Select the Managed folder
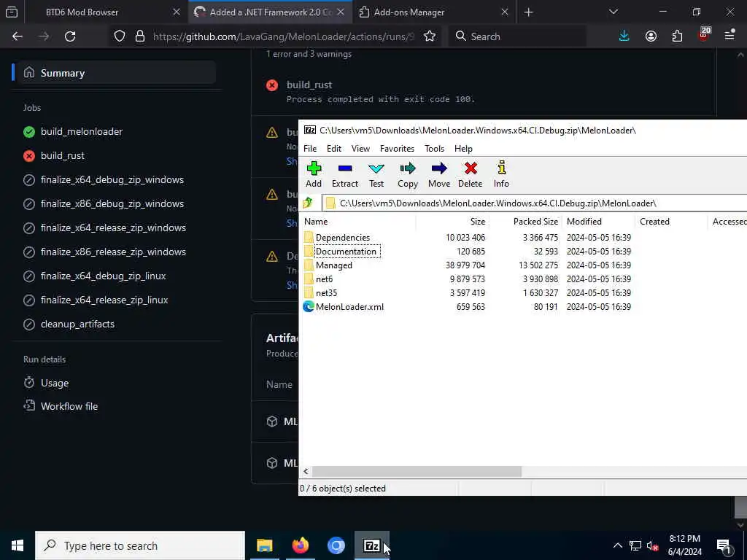 334,265
